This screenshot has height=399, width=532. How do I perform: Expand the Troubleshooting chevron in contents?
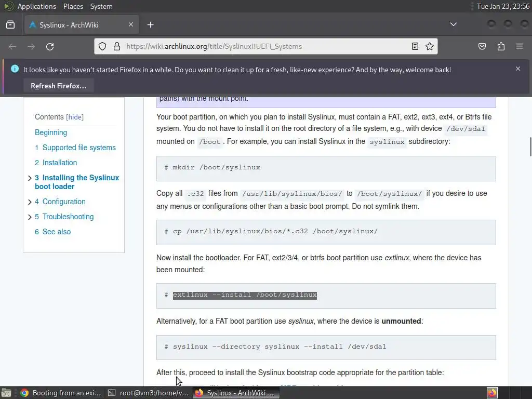pyautogui.click(x=30, y=217)
